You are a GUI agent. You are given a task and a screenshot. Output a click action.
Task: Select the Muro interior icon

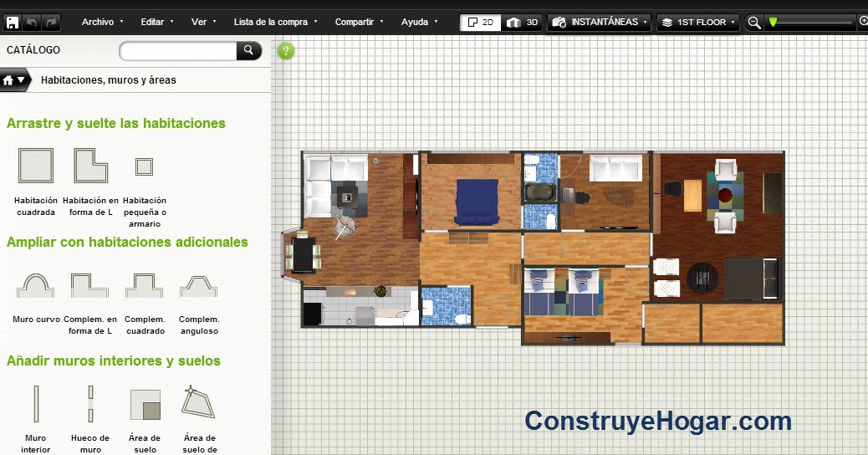[x=37, y=404]
